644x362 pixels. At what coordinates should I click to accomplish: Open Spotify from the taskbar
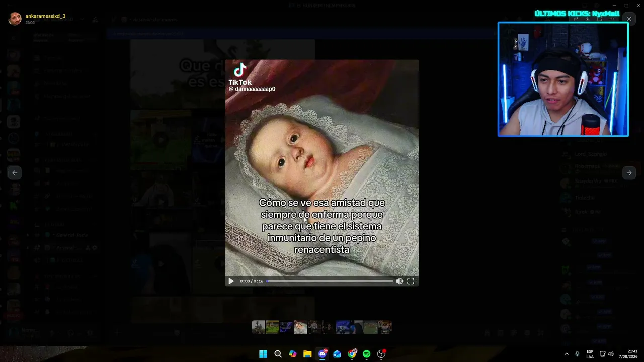(367, 354)
